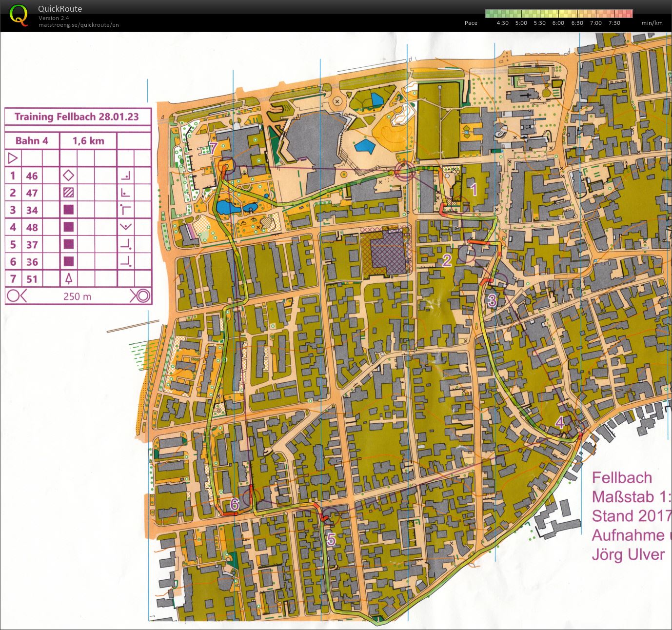The image size is (672, 630).
Task: Select the hatched square symbol for control 47
Action: [69, 193]
